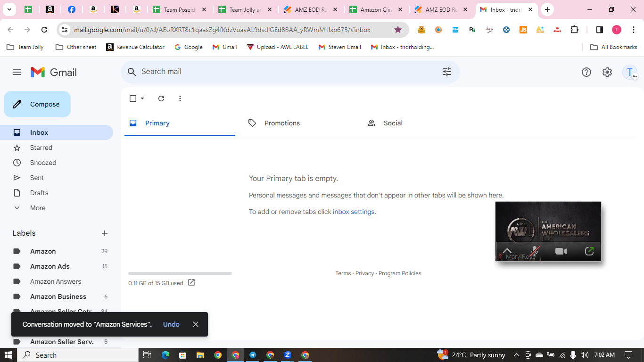Open Other sheet bookmark folder

coord(76,47)
